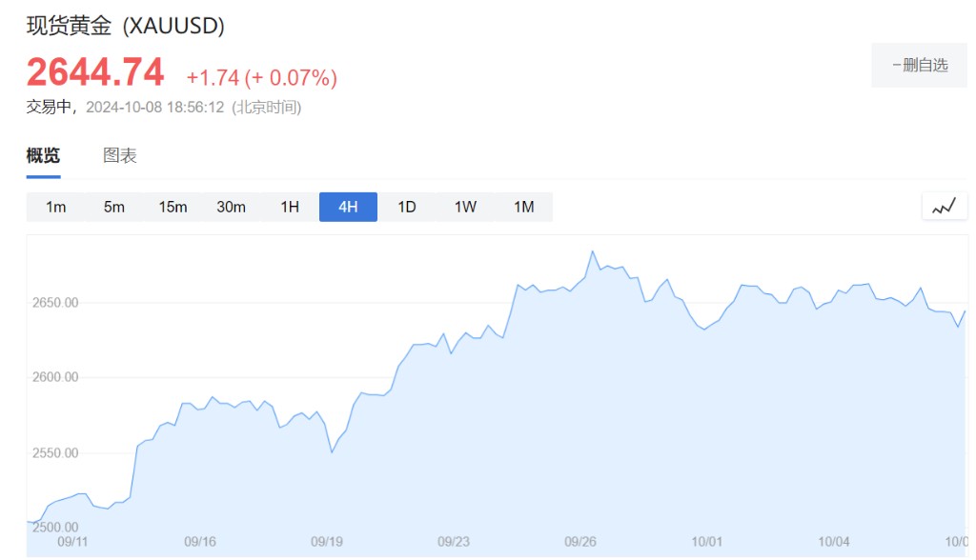Choose the 15m interval button
This screenshot has width=976, height=560.
point(173,207)
